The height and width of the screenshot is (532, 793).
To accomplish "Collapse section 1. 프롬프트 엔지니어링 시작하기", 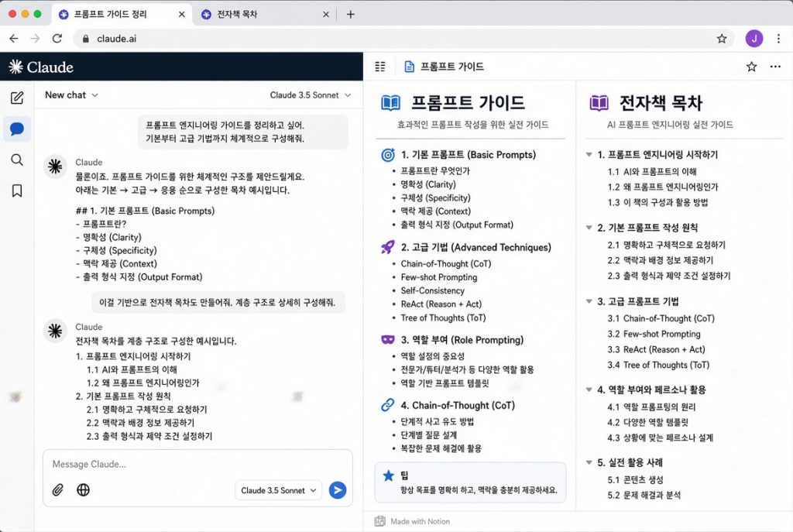I will point(589,155).
